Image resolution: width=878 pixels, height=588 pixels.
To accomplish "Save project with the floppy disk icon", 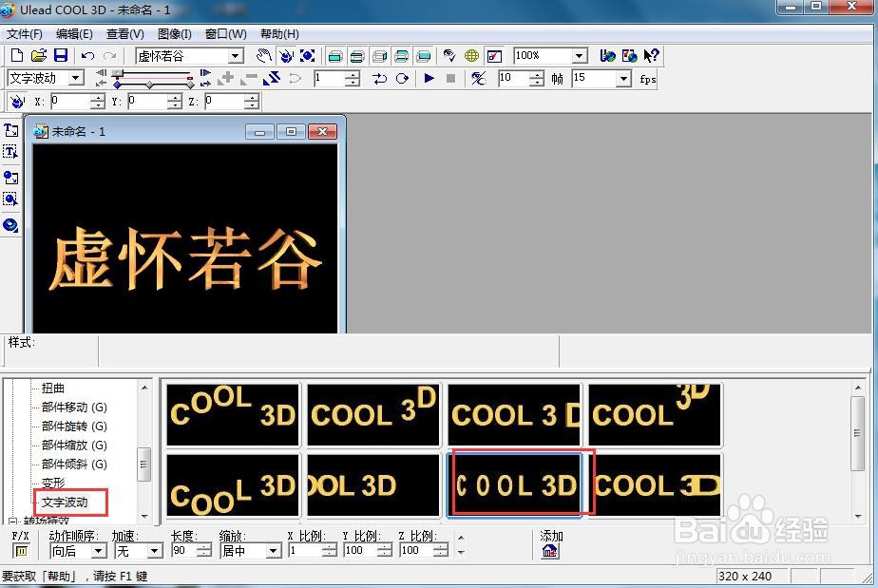I will (x=61, y=55).
